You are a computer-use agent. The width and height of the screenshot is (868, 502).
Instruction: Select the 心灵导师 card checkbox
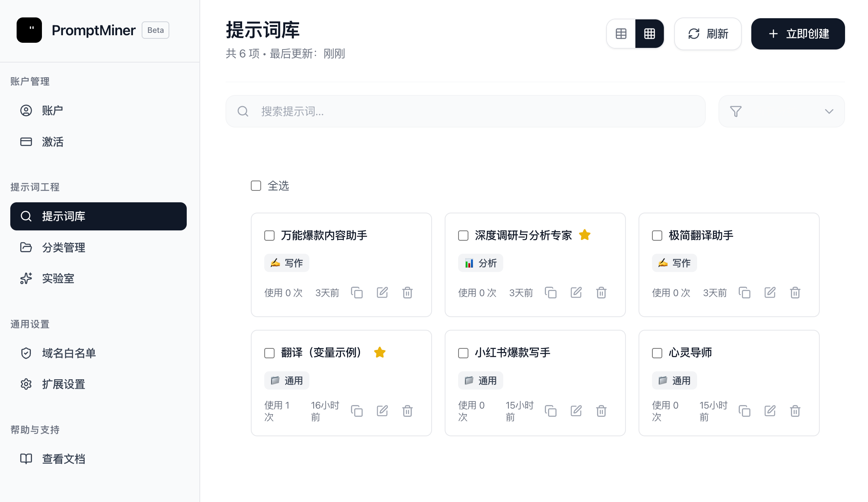point(657,353)
